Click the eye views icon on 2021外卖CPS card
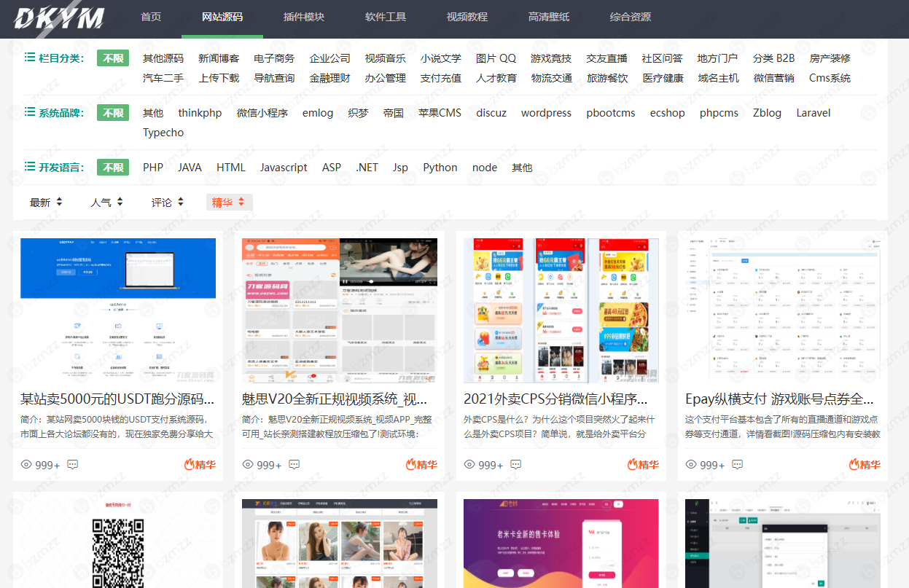Image resolution: width=909 pixels, height=588 pixels. (469, 464)
